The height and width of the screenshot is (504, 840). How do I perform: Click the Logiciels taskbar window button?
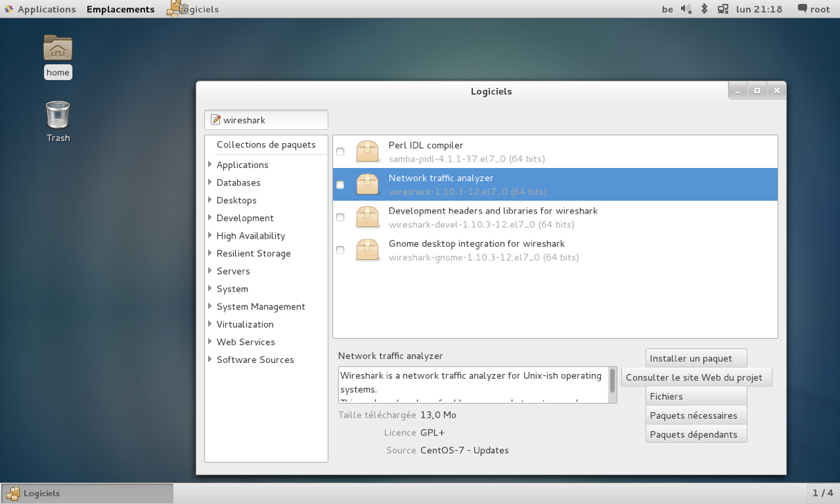(x=88, y=493)
